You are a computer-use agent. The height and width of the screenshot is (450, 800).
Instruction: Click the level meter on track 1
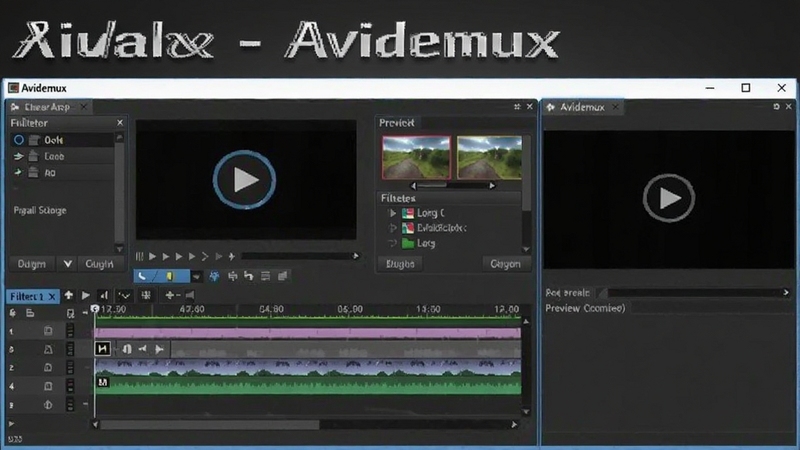click(x=70, y=331)
